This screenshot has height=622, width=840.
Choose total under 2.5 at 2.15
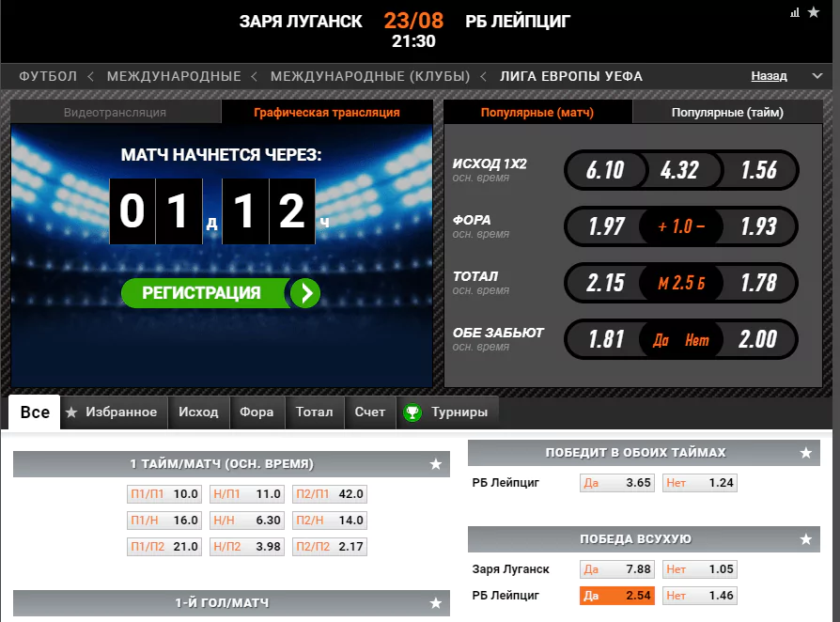pyautogui.click(x=605, y=283)
